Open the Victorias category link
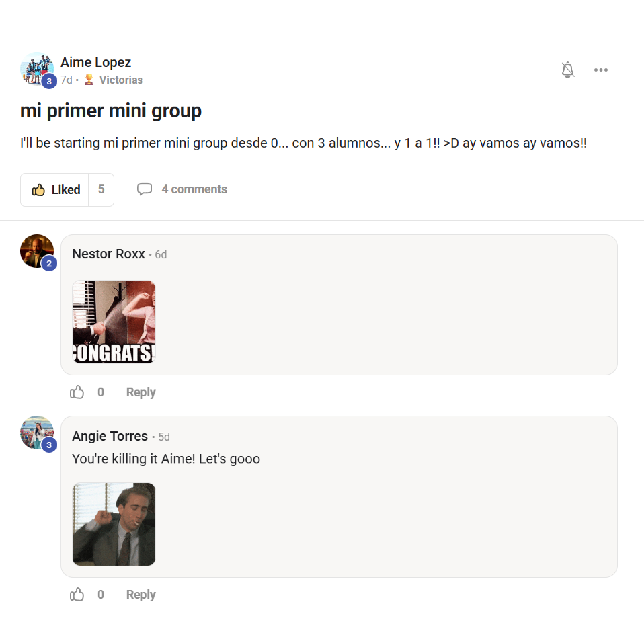The height and width of the screenshot is (644, 644). coord(121,80)
